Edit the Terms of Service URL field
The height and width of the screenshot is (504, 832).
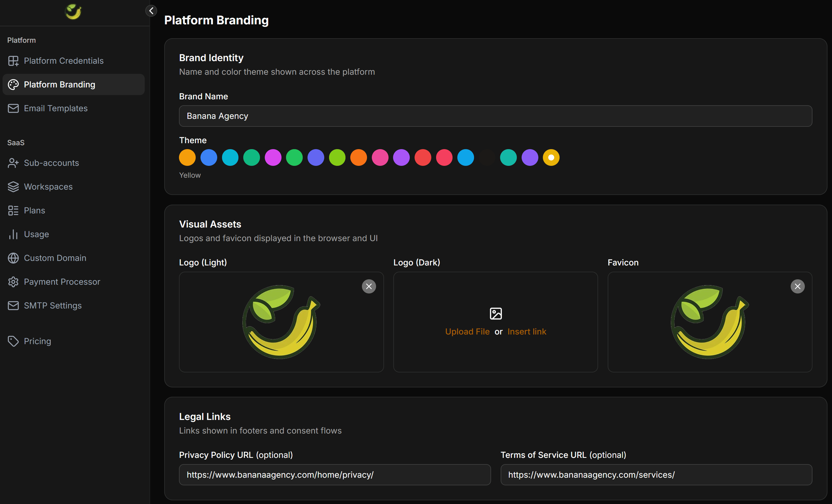pyautogui.click(x=656, y=475)
